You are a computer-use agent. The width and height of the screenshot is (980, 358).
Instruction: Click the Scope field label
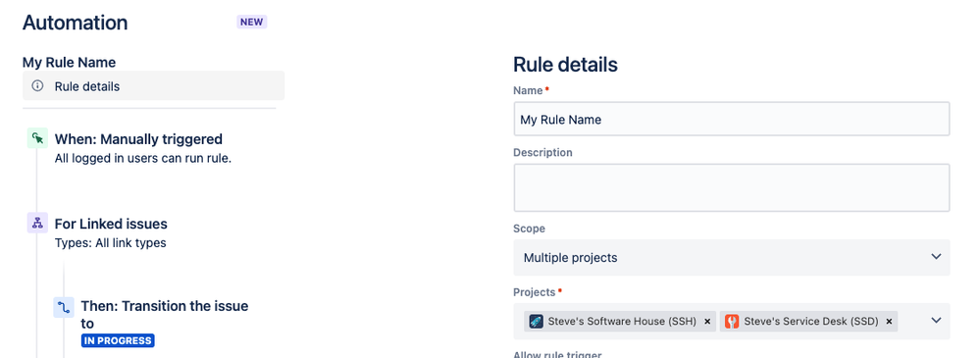pyautogui.click(x=530, y=229)
